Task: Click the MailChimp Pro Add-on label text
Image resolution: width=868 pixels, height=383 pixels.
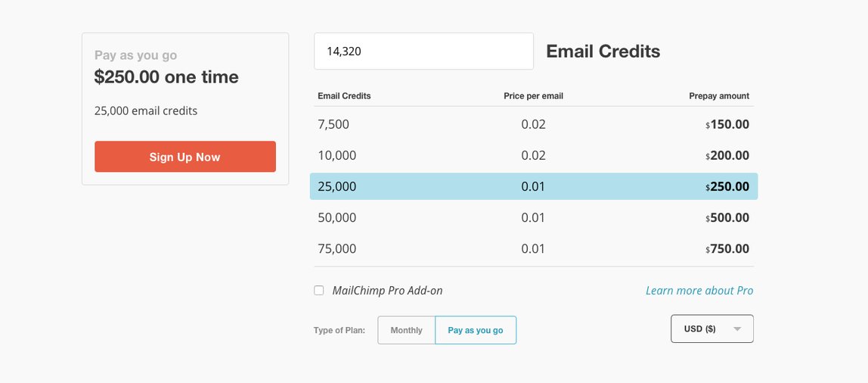Action: [387, 291]
